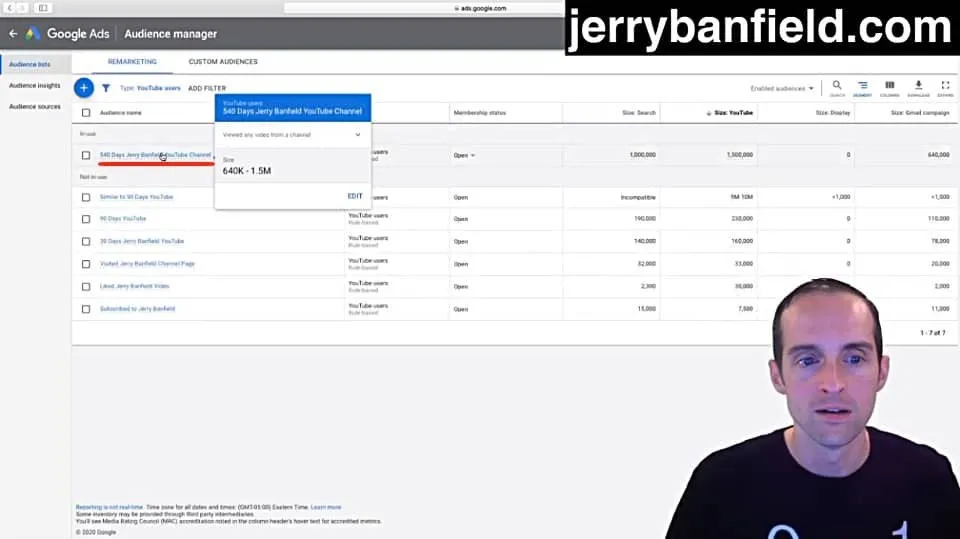Go back using the Google Ads header arrow

[13, 34]
